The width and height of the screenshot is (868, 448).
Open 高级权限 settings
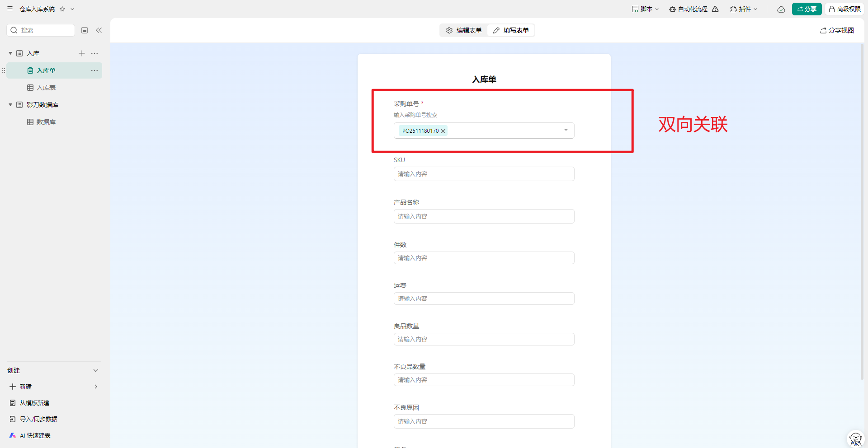click(x=844, y=9)
